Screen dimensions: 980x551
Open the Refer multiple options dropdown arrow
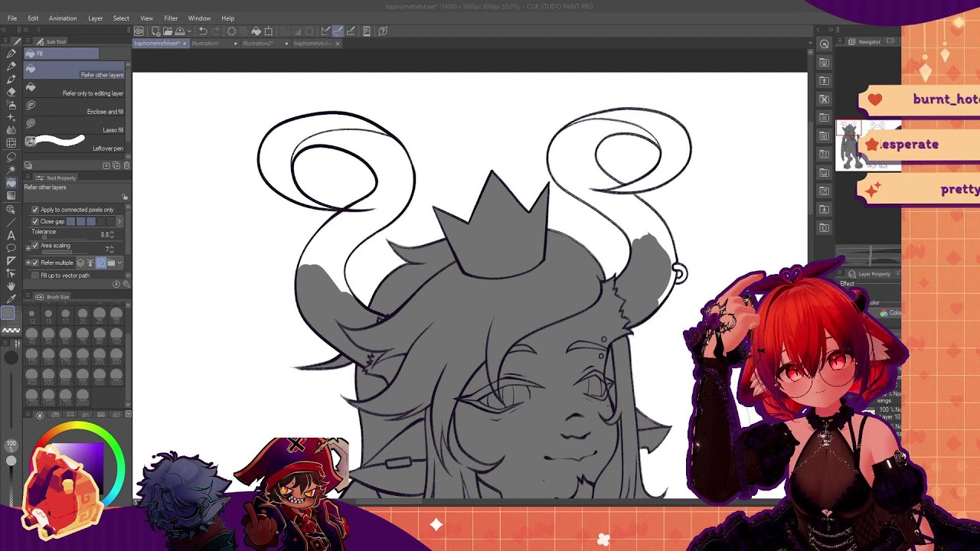[x=121, y=262]
